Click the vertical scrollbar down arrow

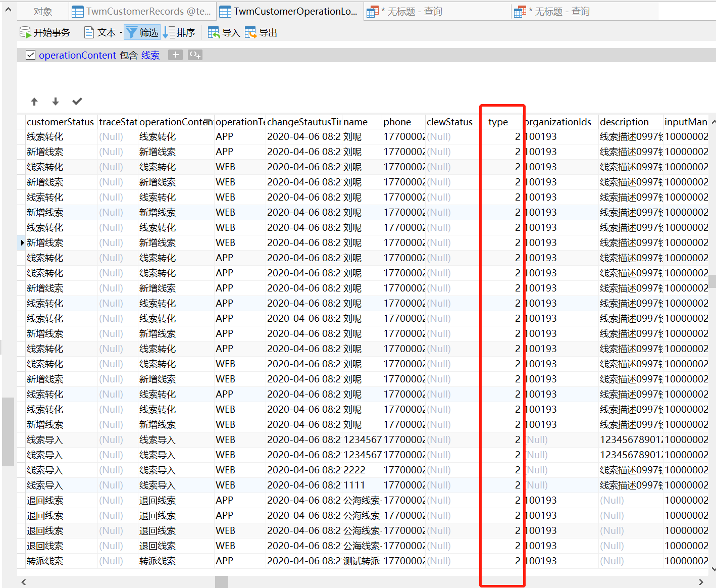[x=713, y=569]
